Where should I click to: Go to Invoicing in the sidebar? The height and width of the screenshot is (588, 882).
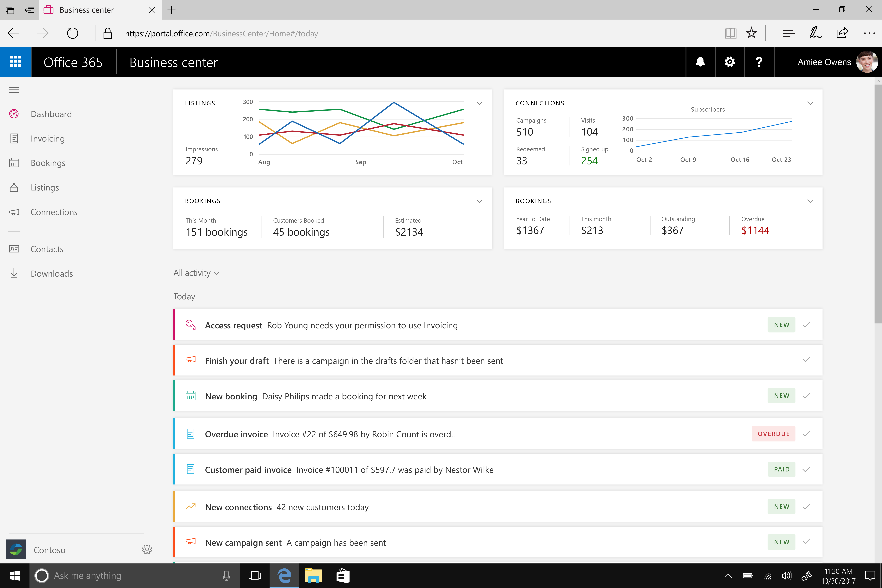[48, 139]
